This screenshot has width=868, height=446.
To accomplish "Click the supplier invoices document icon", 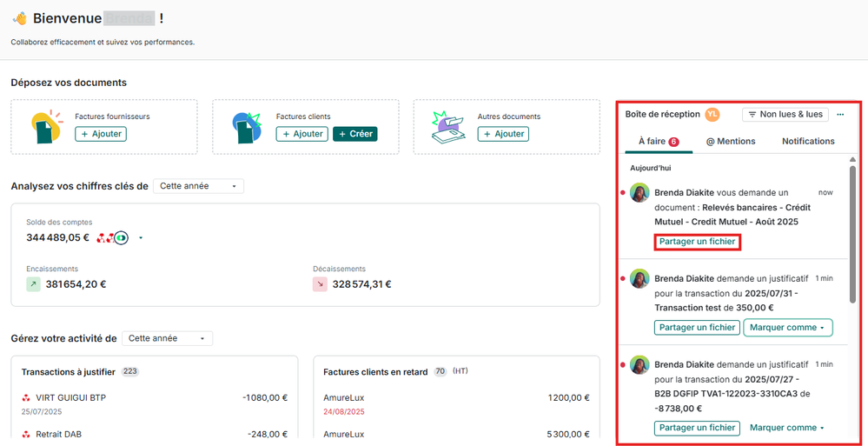I will pyautogui.click(x=46, y=127).
